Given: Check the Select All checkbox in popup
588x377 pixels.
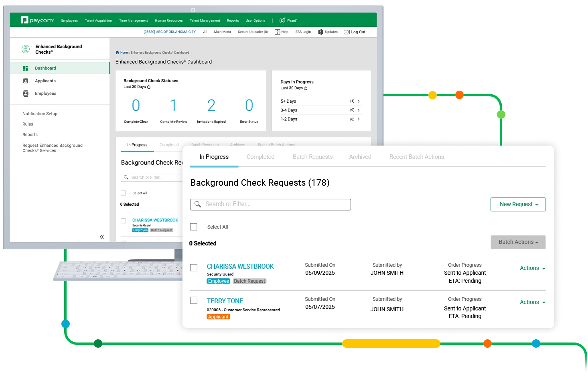Looking at the screenshot, I should point(194,227).
